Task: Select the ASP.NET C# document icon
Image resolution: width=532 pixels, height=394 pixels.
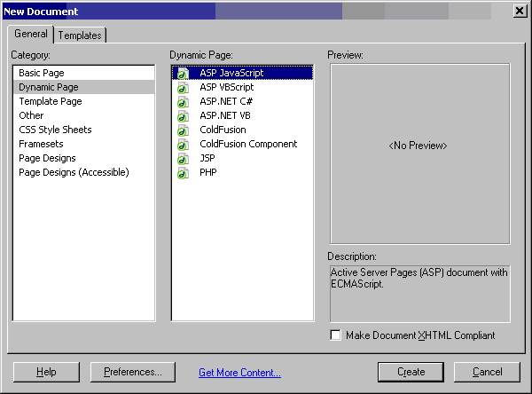Action: coord(183,102)
